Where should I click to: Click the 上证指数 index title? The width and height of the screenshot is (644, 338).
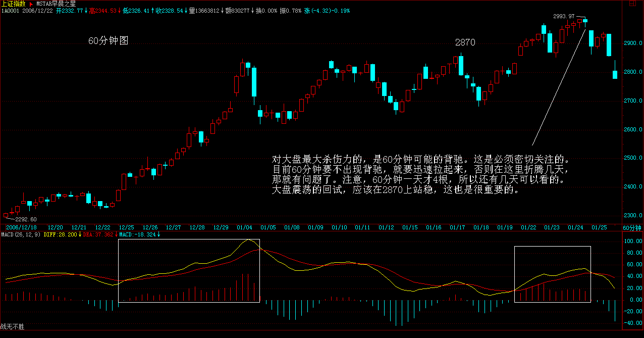(x=13, y=4)
